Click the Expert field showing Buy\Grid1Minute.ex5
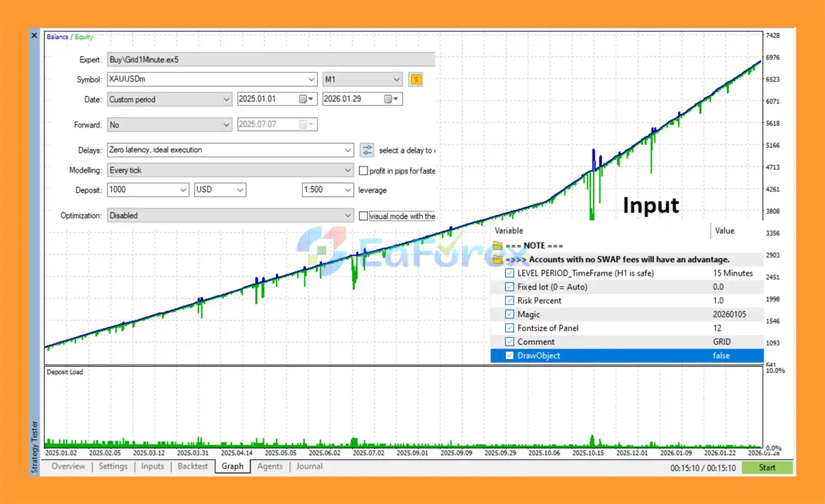 pyautogui.click(x=271, y=59)
